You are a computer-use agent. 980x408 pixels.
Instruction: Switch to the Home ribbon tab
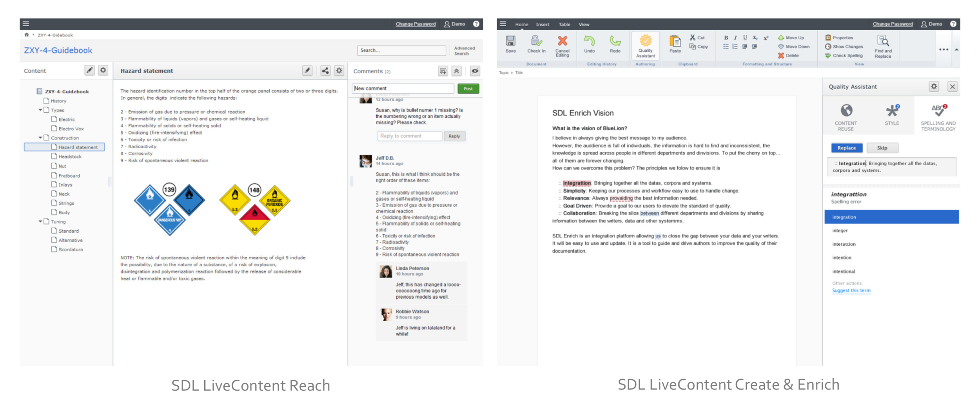point(521,24)
